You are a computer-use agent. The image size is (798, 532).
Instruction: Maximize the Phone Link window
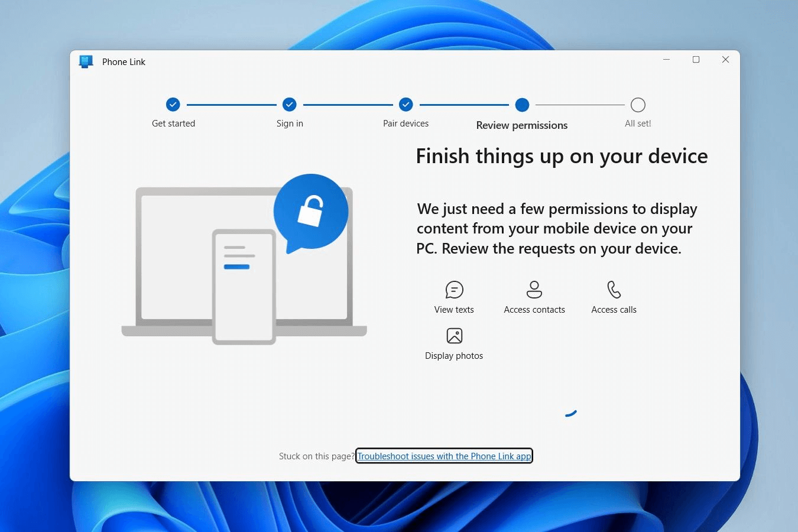696,60
